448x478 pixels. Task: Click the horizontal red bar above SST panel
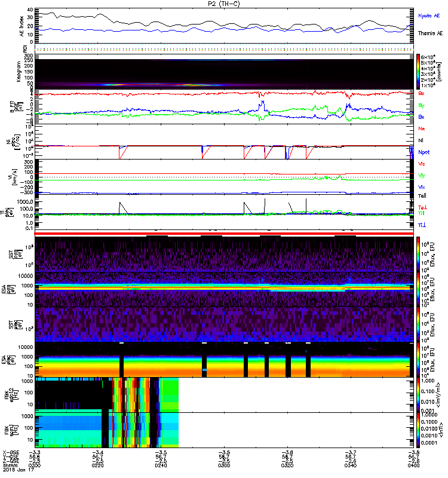pos(224,234)
